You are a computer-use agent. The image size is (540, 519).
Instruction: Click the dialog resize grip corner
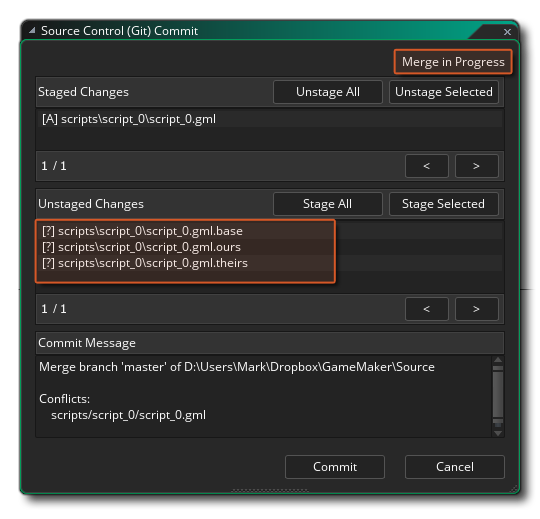pyautogui.click(x=514, y=489)
